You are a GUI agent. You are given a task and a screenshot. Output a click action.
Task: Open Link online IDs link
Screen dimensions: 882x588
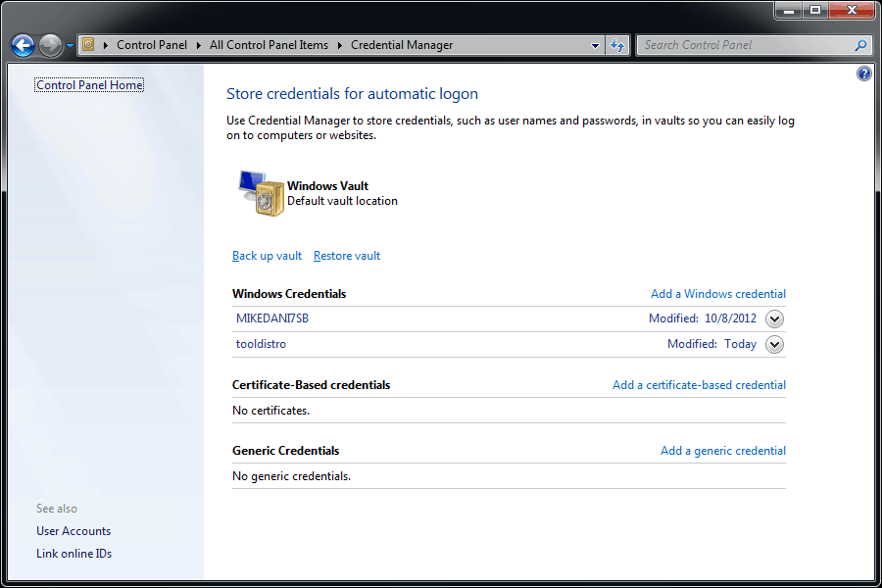74,554
